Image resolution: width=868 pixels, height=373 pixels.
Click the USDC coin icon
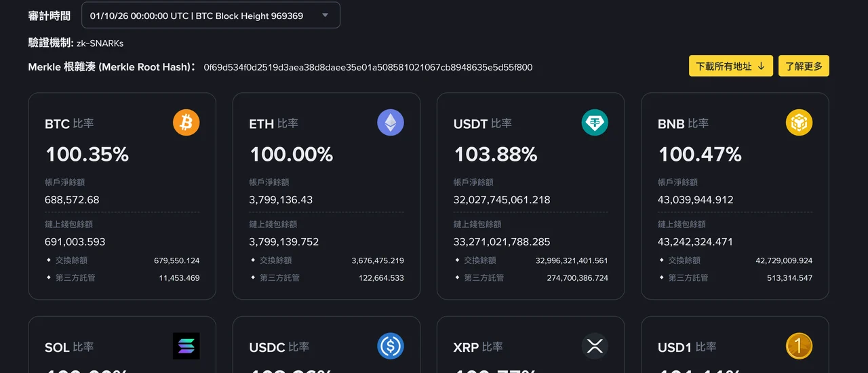[x=391, y=346]
